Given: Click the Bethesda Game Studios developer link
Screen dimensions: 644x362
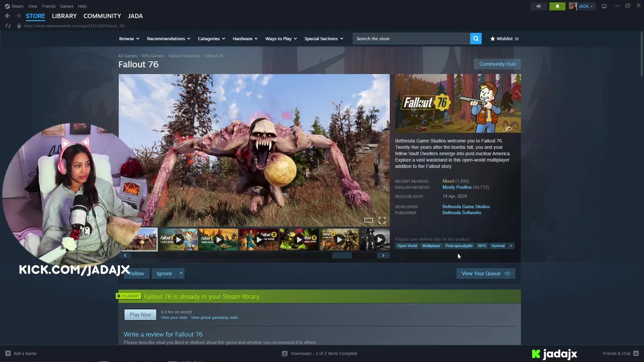Looking at the screenshot, I should tap(466, 207).
